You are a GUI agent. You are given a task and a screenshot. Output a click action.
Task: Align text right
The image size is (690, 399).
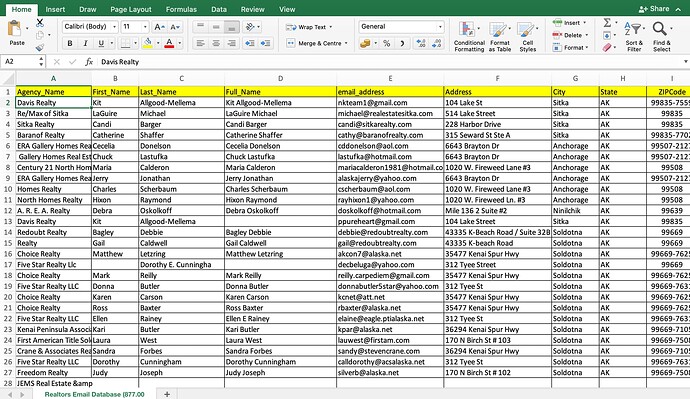[x=231, y=43]
